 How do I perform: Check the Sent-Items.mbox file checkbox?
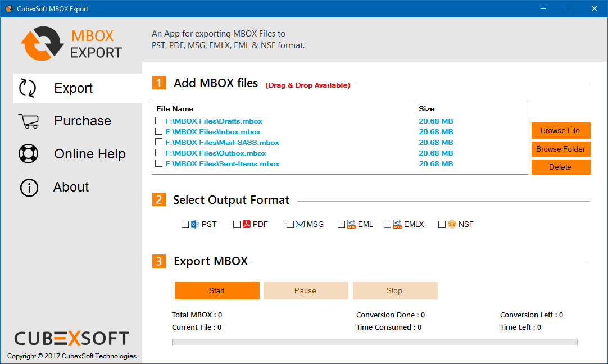[x=158, y=163]
